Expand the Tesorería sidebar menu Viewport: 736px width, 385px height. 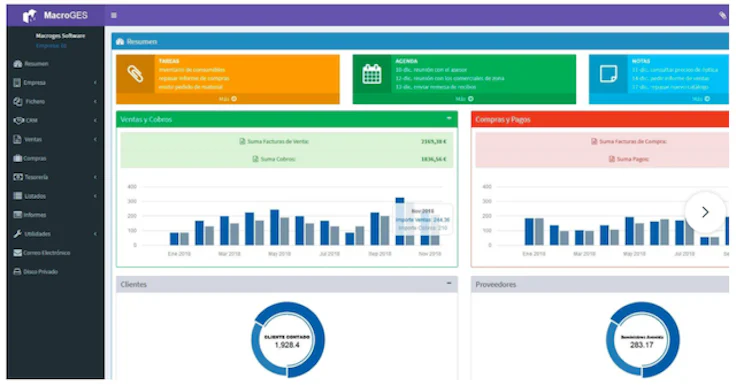tap(55, 177)
